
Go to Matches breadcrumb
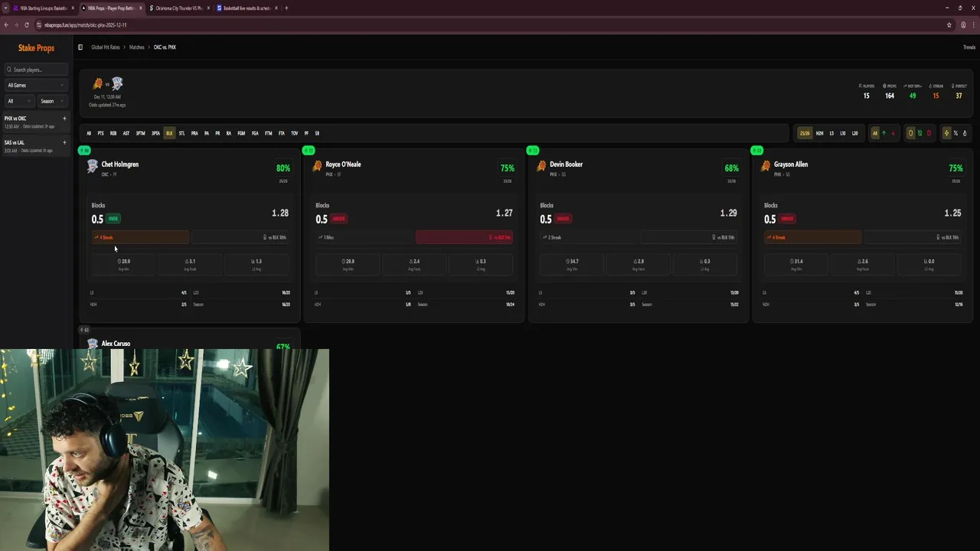pos(136,47)
